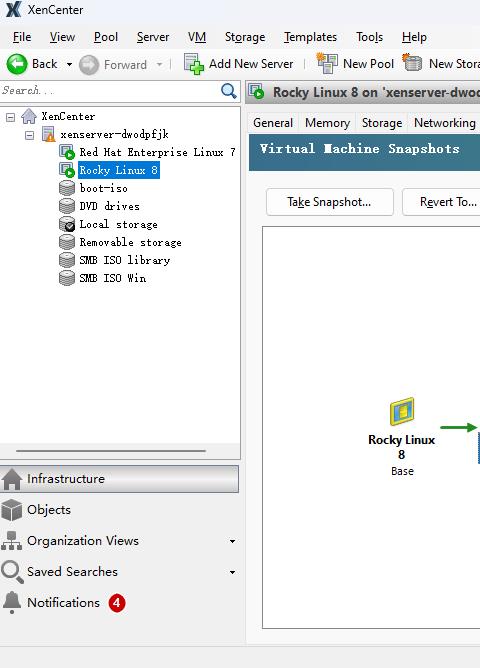This screenshot has height=668, width=480.
Task: Click the tree pane horizontal scrollbar
Action: pos(111,450)
